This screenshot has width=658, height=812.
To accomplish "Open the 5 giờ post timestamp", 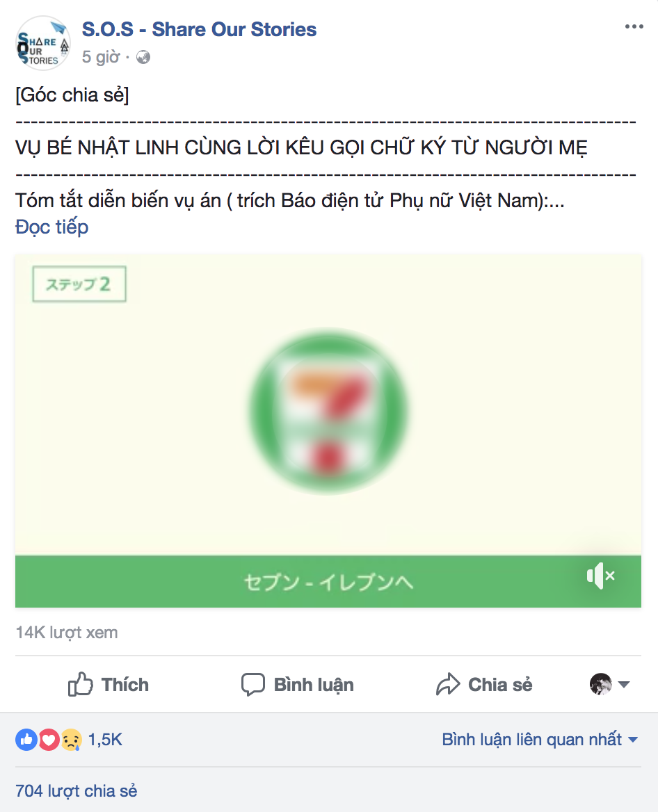I will tap(101, 57).
